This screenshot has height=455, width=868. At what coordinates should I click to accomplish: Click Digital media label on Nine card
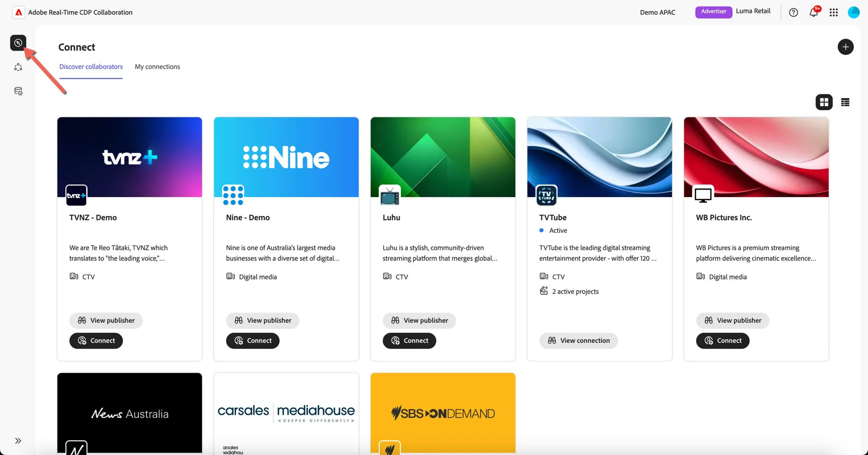tap(258, 277)
